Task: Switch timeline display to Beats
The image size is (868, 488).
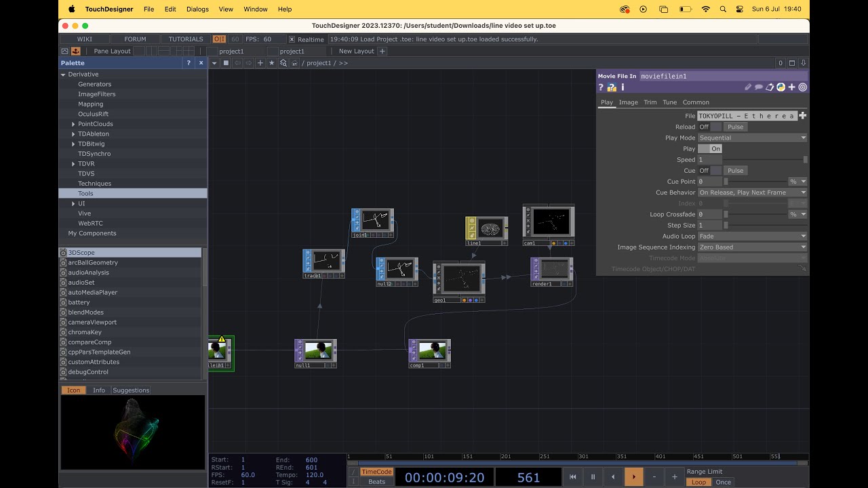Action: tap(376, 482)
